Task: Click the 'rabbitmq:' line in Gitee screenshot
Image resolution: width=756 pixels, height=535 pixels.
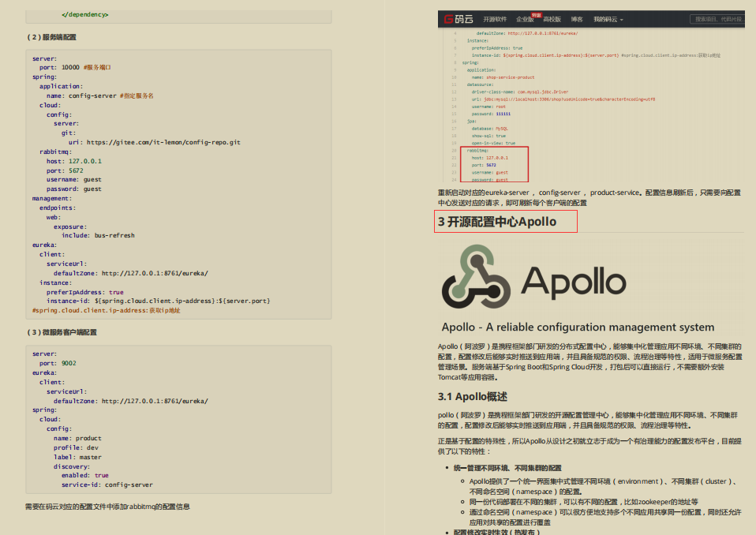Action: tap(477, 151)
